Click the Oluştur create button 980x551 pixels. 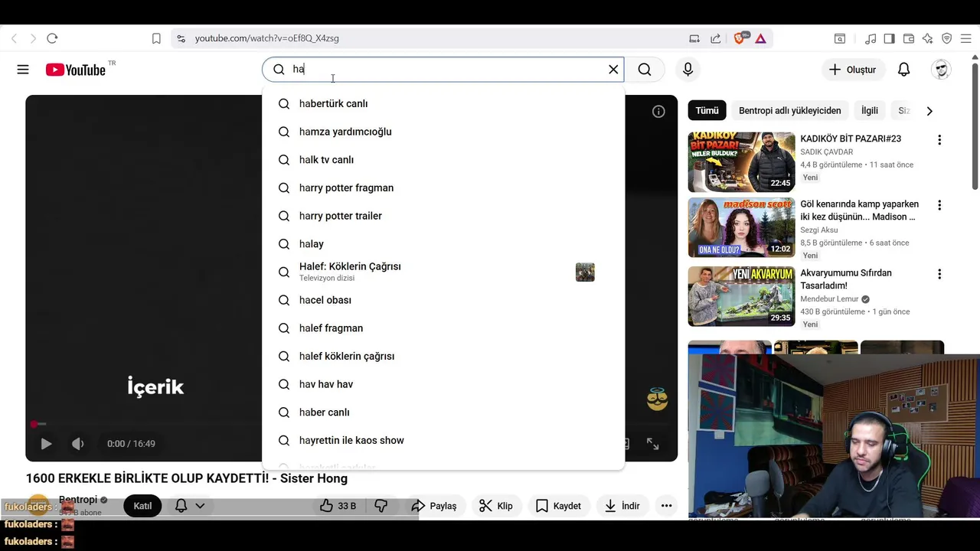853,70
